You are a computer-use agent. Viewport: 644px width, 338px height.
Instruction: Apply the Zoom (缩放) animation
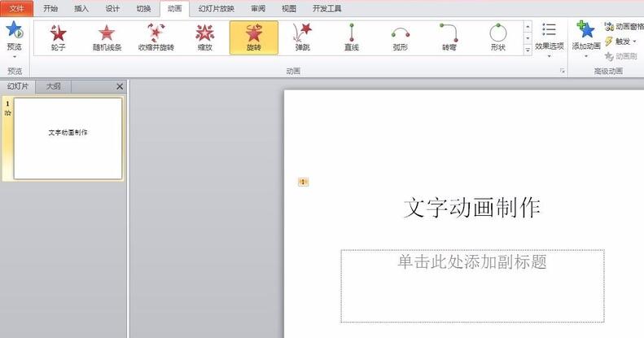click(204, 37)
